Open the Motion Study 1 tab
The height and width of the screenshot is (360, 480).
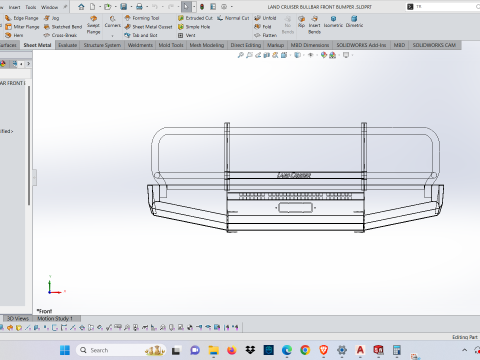click(55, 319)
